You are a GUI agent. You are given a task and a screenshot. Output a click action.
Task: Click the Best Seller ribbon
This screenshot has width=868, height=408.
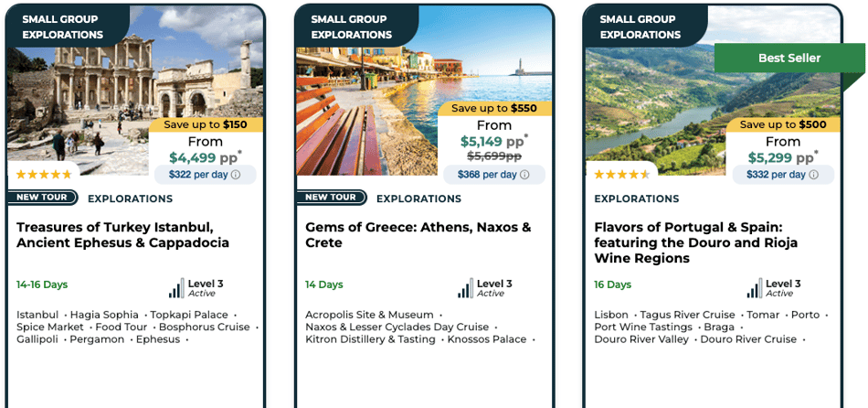pos(789,59)
